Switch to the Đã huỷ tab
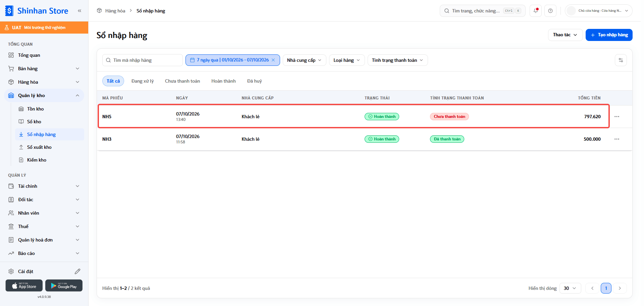644x306 pixels. pos(255,81)
